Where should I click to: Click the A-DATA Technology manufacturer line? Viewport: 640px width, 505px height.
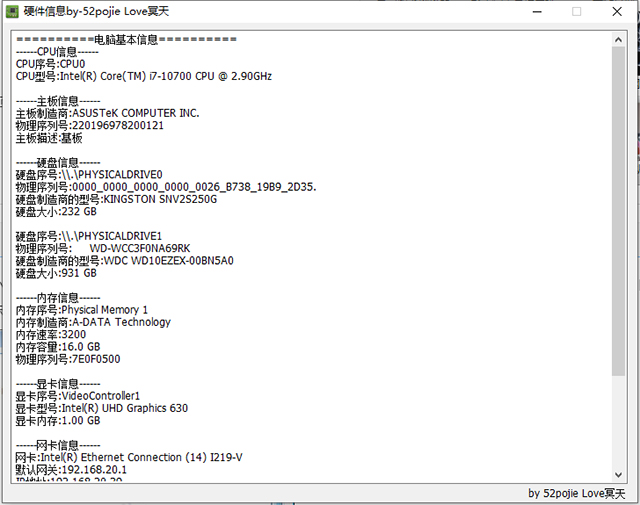pyautogui.click(x=93, y=322)
